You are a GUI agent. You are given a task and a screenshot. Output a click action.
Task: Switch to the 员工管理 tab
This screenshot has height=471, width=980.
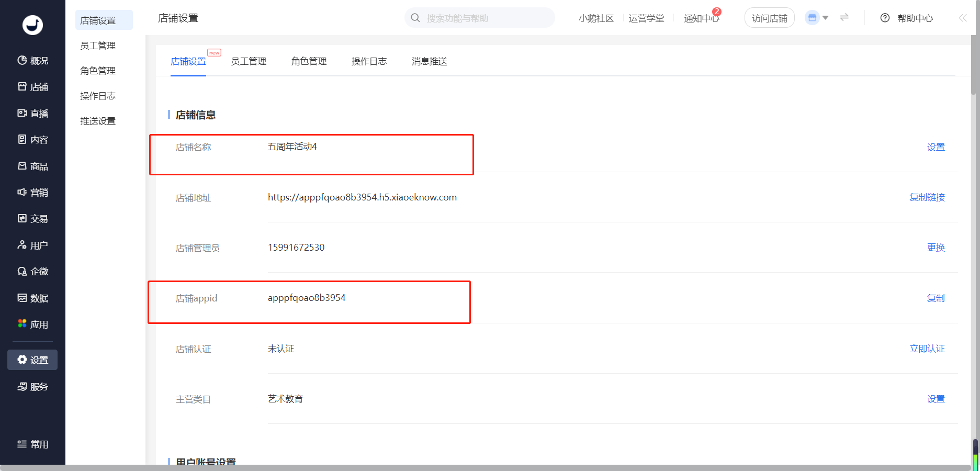249,61
